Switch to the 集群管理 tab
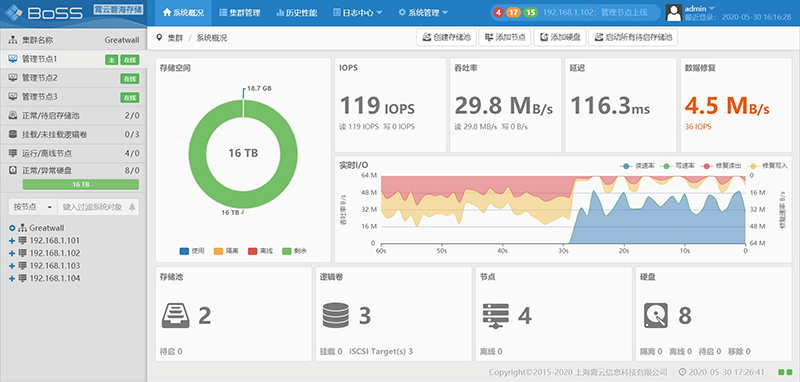The height and width of the screenshot is (382, 800). pyautogui.click(x=240, y=13)
